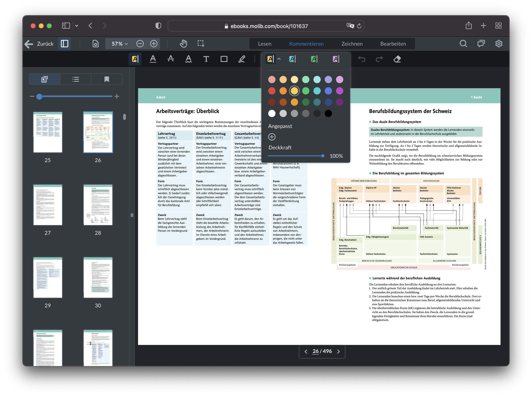The image size is (532, 396).
Task: Open the search panel
Action: [x=463, y=44]
